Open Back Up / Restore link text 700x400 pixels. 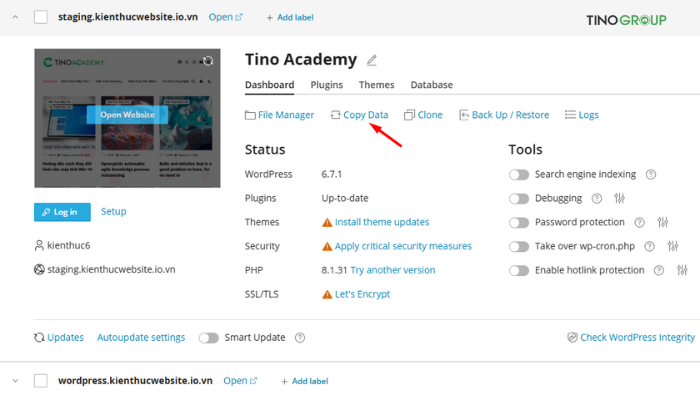(511, 115)
